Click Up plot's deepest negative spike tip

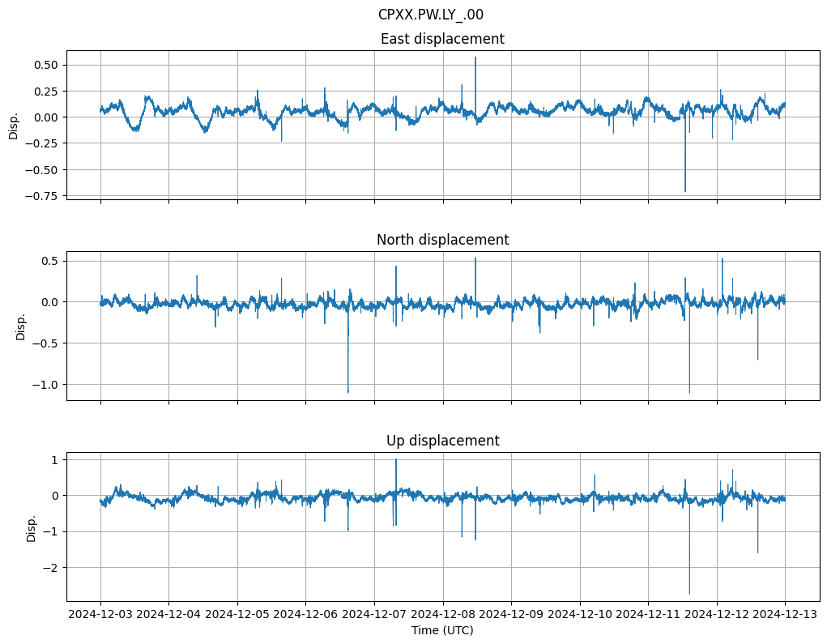tap(689, 594)
